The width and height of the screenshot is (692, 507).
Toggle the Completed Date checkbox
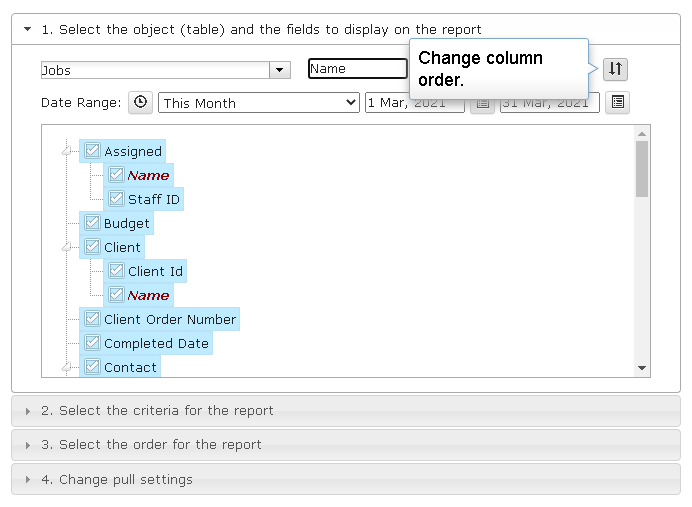click(92, 342)
